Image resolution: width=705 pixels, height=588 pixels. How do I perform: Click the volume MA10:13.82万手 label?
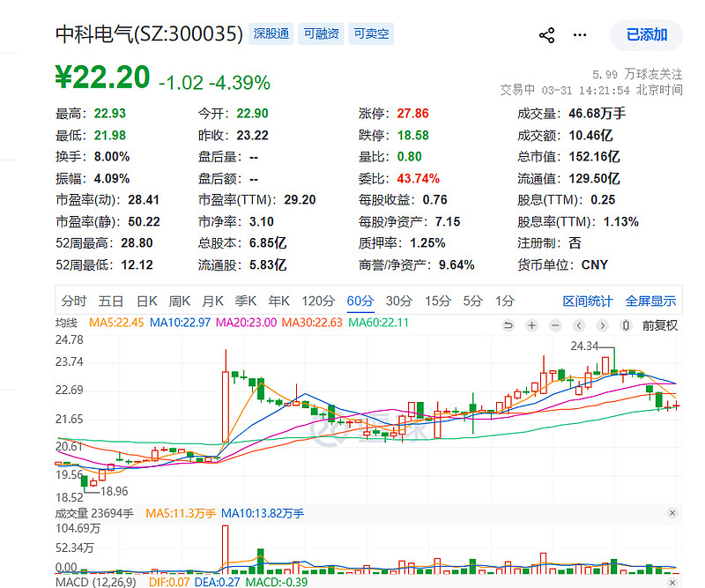click(x=263, y=513)
